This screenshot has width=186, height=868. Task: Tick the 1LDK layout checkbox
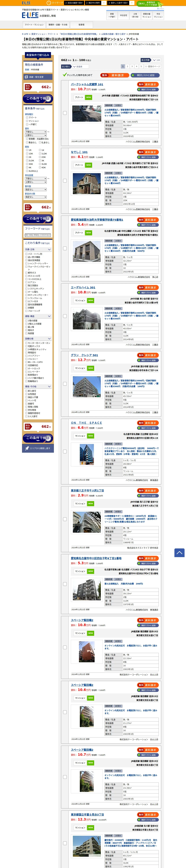pyautogui.click(x=40, y=153)
